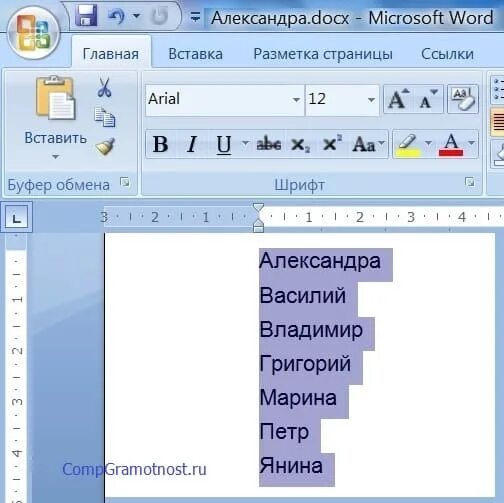Screen dimensions: 504x503
Task: Clear formatting with eraser icon
Action: 463,99
